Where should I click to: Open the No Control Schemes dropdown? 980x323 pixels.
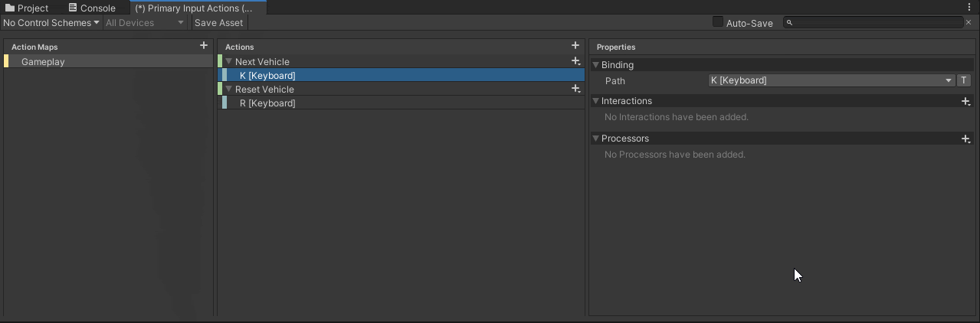click(51, 23)
